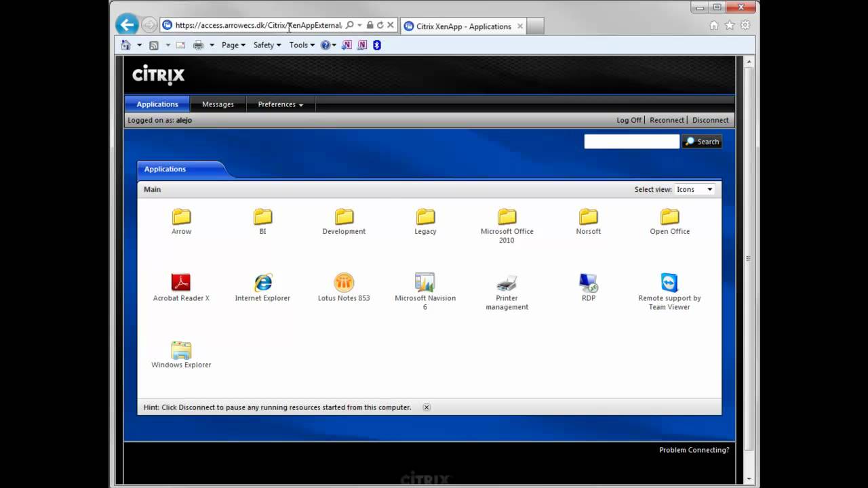
Task: Click the Reconnect link
Action: [667, 120]
